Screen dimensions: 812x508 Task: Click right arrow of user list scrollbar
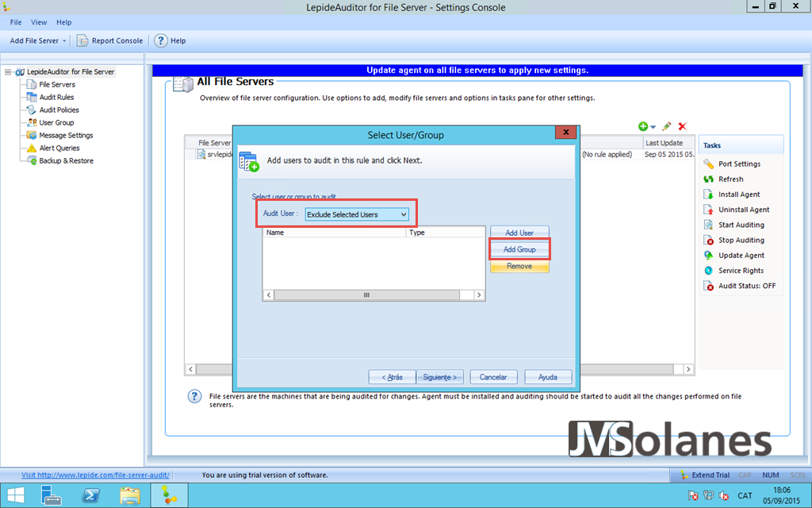pos(479,295)
